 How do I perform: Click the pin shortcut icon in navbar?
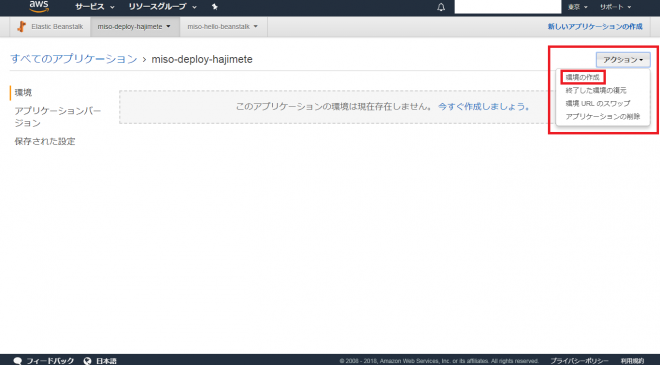(x=215, y=7)
